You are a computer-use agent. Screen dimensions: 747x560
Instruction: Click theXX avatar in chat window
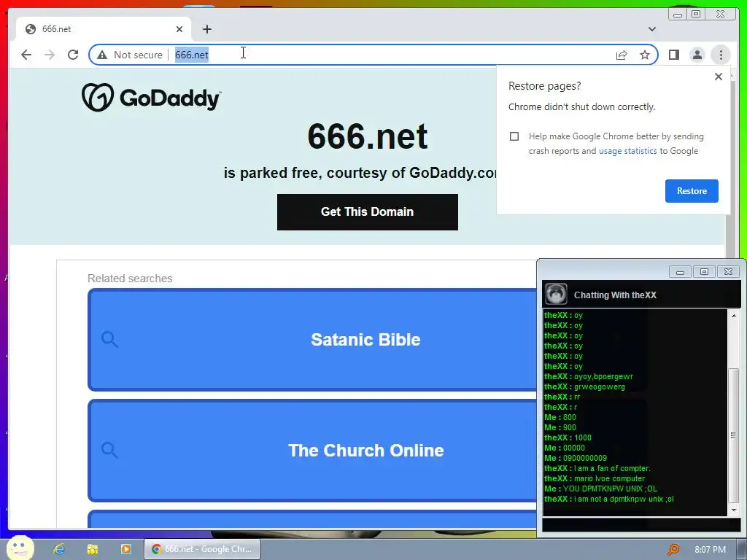[555, 295]
